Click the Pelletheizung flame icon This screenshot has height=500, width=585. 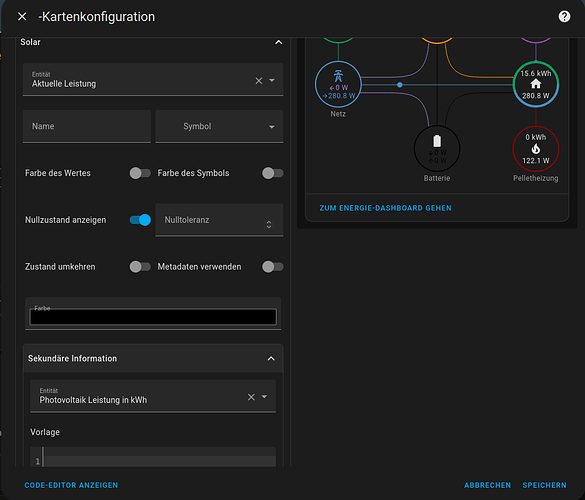tap(536, 149)
